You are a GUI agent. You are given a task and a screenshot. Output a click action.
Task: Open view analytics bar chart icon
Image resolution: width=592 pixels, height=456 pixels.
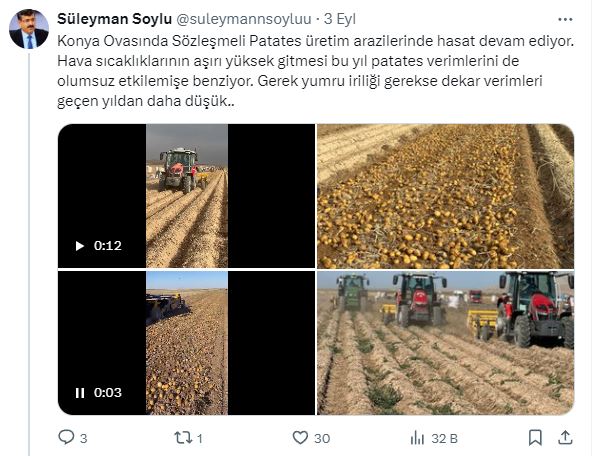point(417,438)
